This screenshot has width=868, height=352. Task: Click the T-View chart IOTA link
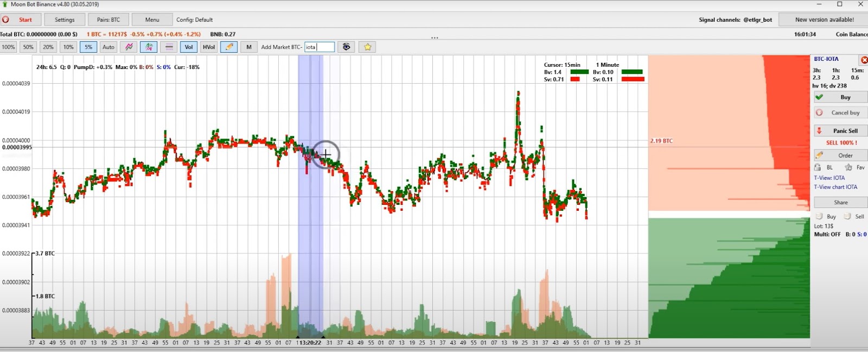(x=835, y=187)
